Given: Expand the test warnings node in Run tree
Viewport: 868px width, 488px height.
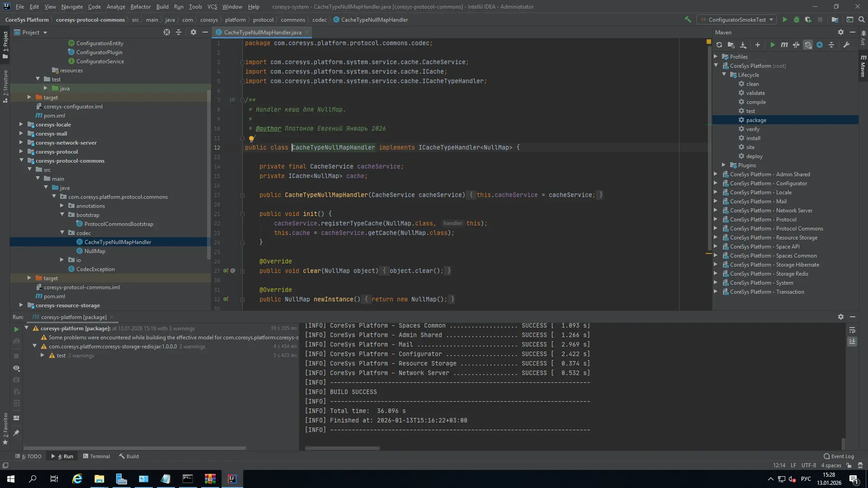Looking at the screenshot, I should coord(42,356).
